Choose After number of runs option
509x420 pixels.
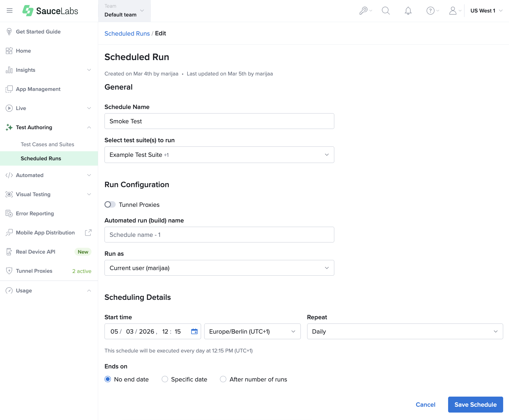point(223,379)
